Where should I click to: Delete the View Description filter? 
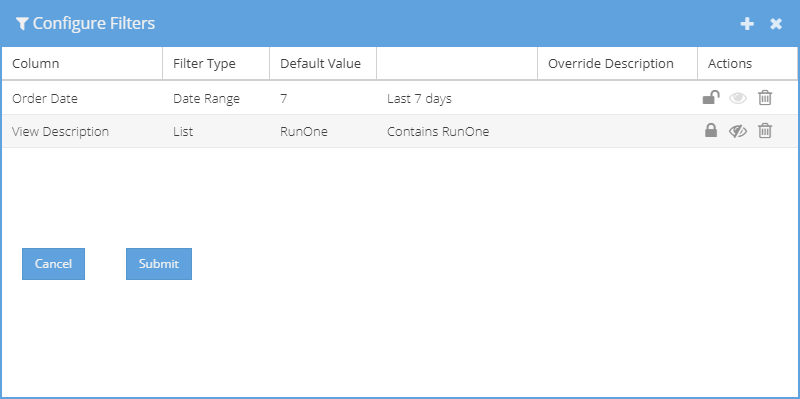pyautogui.click(x=764, y=131)
